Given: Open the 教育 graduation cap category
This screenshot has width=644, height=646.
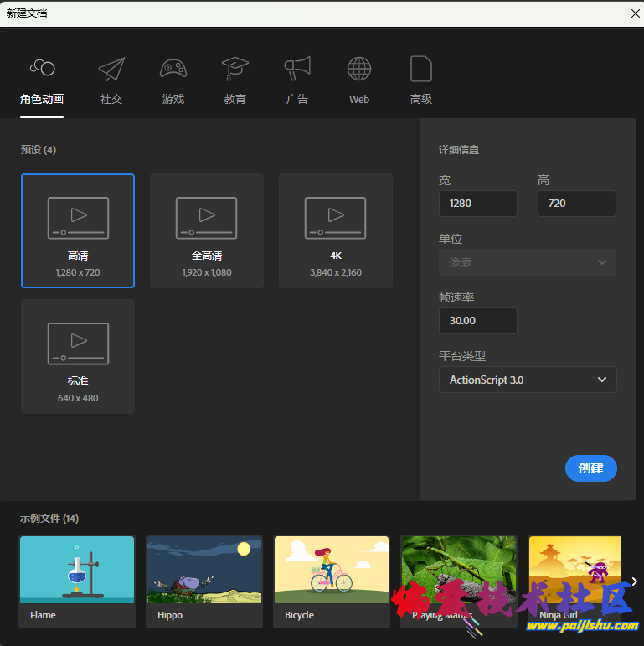Looking at the screenshot, I should pyautogui.click(x=235, y=69).
